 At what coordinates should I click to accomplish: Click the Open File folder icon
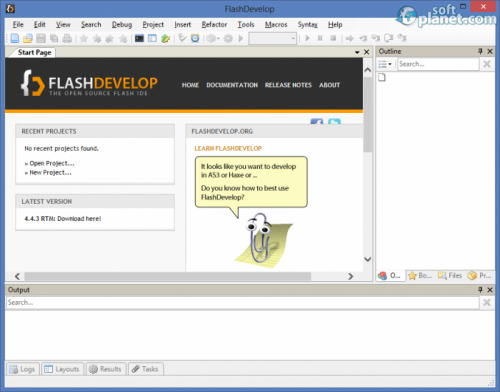tap(28, 38)
